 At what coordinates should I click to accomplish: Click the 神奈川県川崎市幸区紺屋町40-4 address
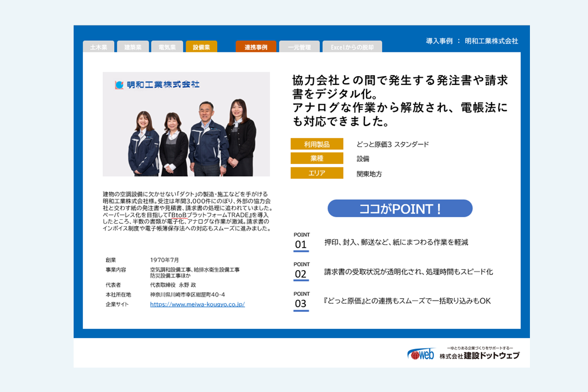pyautogui.click(x=188, y=295)
